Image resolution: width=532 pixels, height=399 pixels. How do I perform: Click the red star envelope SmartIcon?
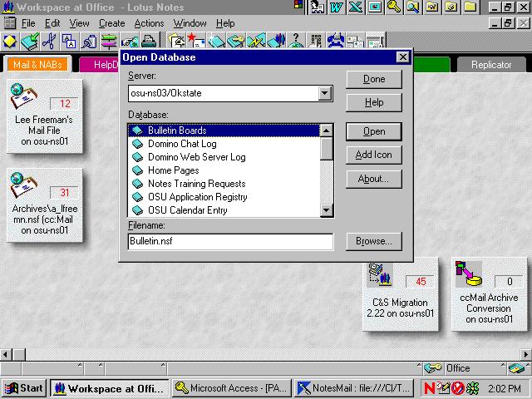196,42
